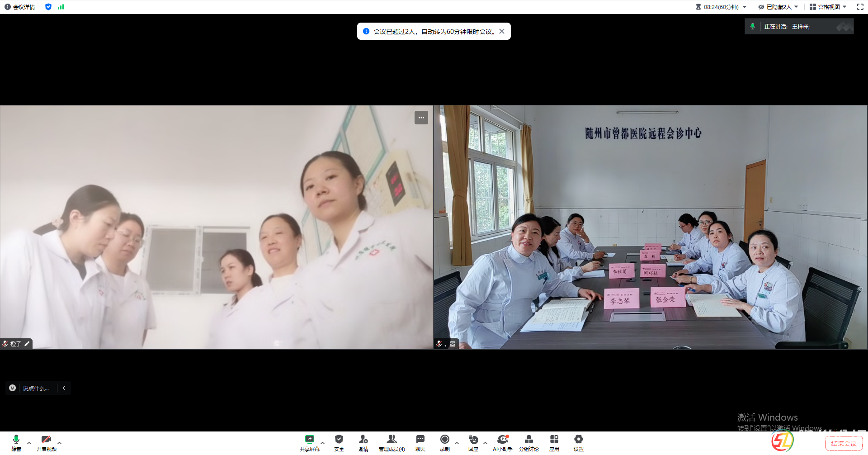Mute microphone with the 静音 button

[x=16, y=442]
